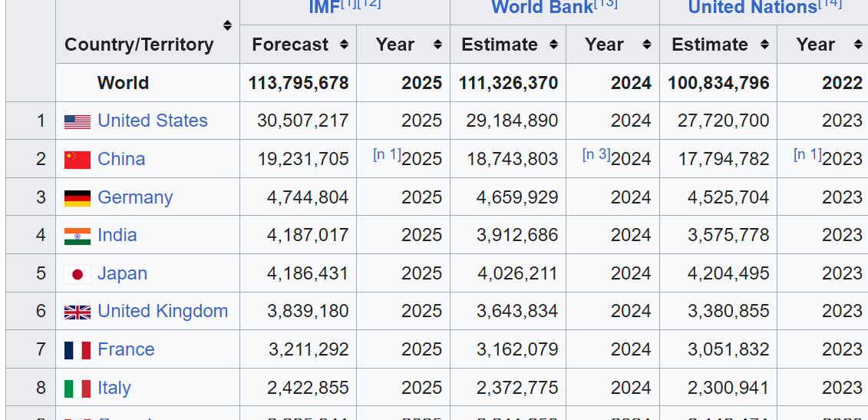This screenshot has width=868, height=420.
Task: Open the United States link
Action: click(152, 121)
